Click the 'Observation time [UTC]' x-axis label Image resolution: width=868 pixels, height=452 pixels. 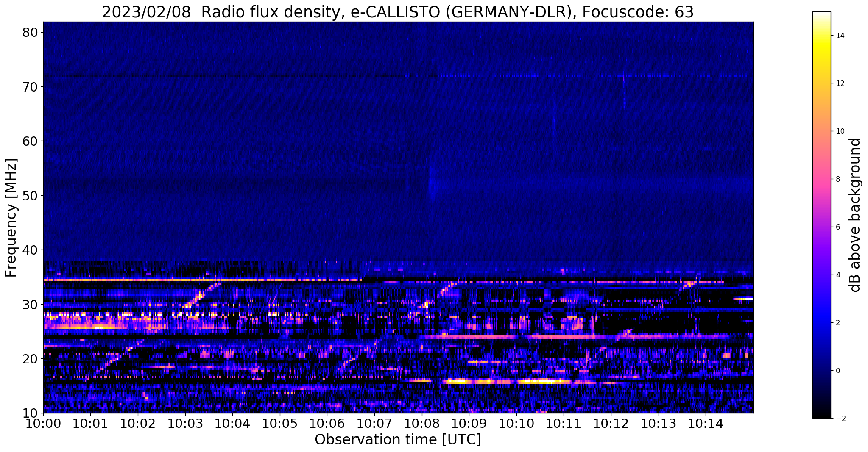[x=398, y=440]
